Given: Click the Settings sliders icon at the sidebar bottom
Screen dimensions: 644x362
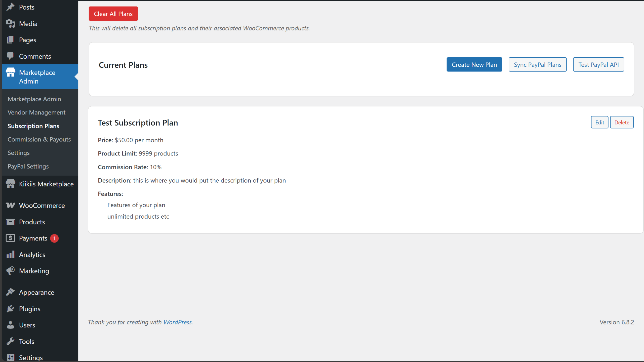Looking at the screenshot, I should point(10,357).
